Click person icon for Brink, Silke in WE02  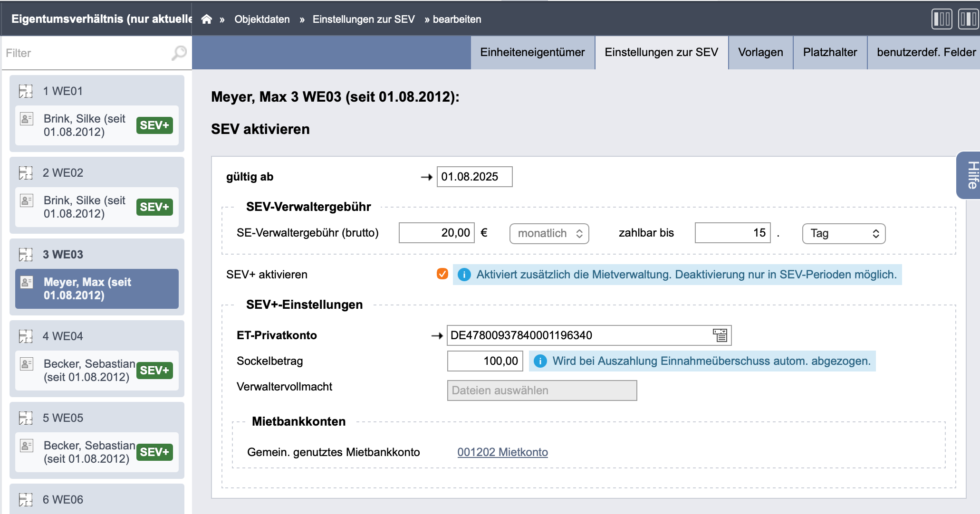[x=27, y=200]
